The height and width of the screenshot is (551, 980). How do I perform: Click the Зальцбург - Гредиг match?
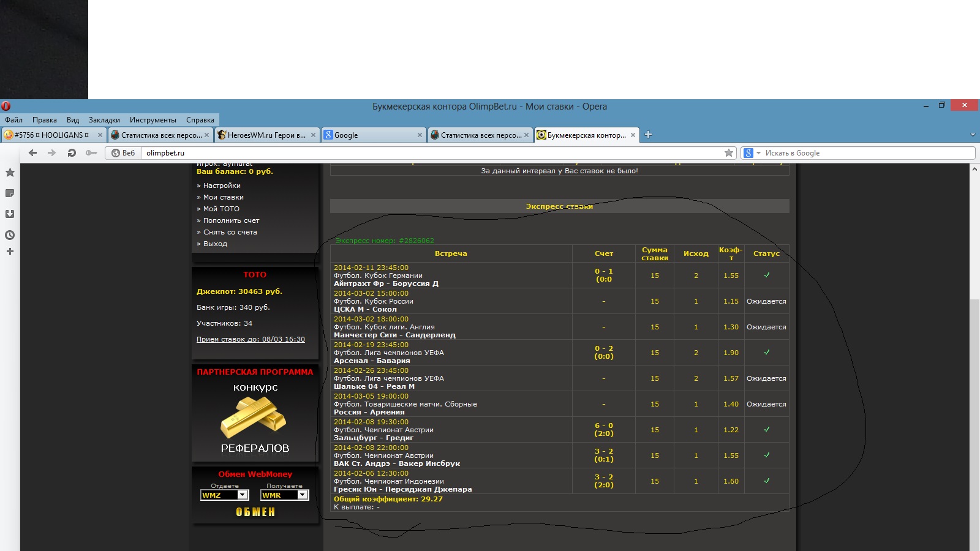pos(374,438)
